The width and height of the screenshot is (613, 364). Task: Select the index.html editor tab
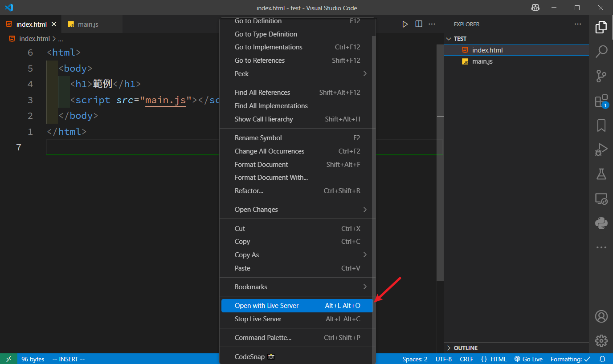coord(31,24)
